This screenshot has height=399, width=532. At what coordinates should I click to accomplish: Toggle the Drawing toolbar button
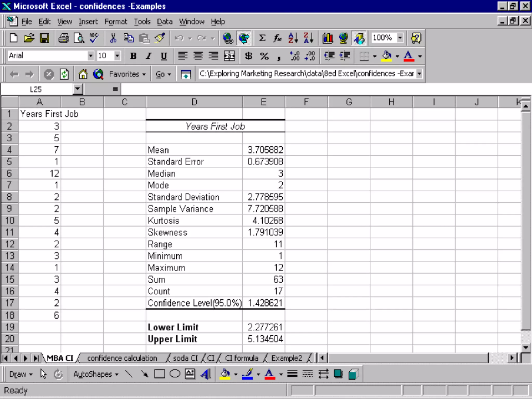pos(359,38)
